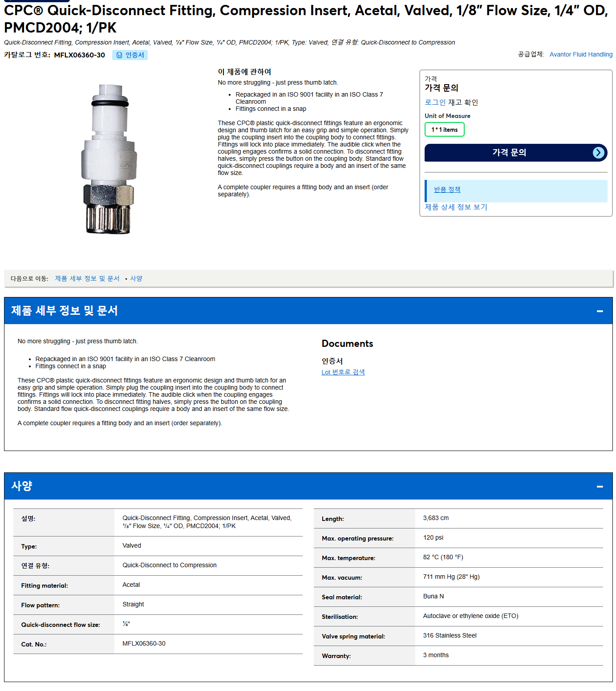Click the '82 °C (180 °F)' temperature value

point(443,557)
